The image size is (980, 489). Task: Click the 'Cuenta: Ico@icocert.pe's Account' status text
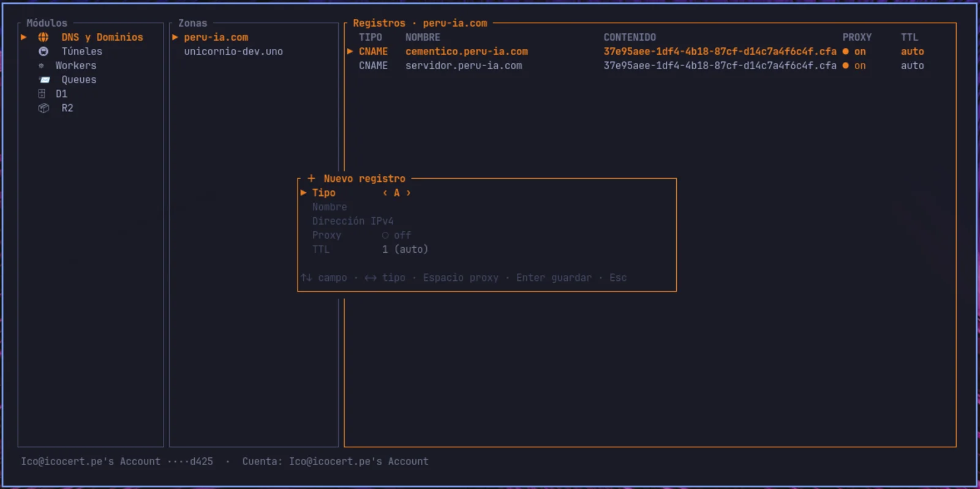click(335, 461)
